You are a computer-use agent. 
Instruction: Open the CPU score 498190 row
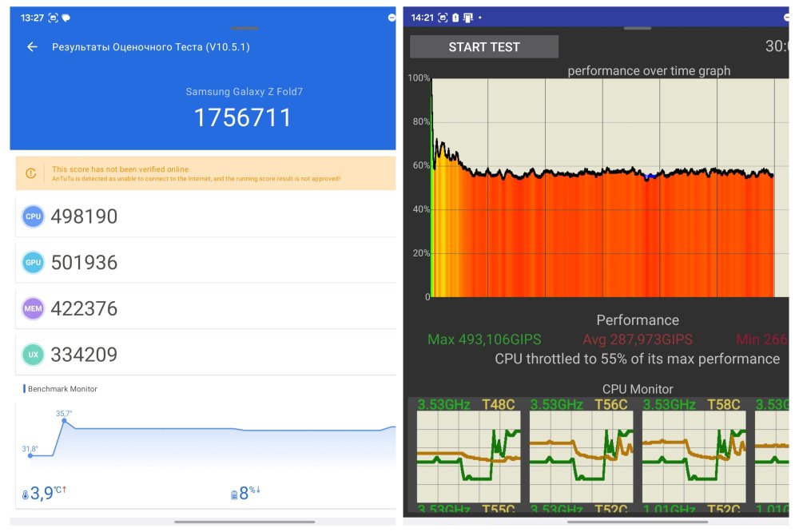[x=206, y=216]
